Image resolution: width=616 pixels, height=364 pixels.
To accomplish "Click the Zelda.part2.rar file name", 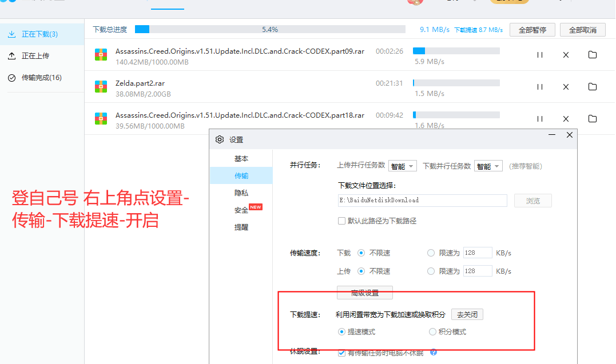I will pos(140,83).
